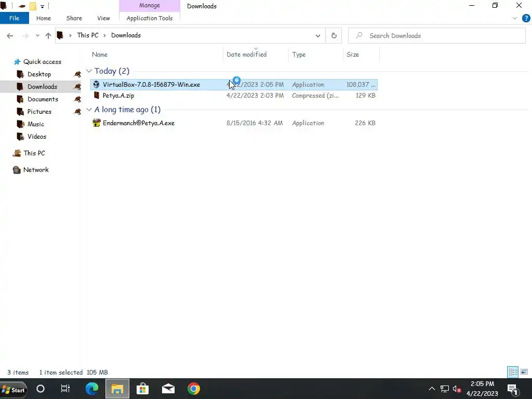Switch to the details view layout
The image size is (532, 399).
pyautogui.click(x=513, y=372)
